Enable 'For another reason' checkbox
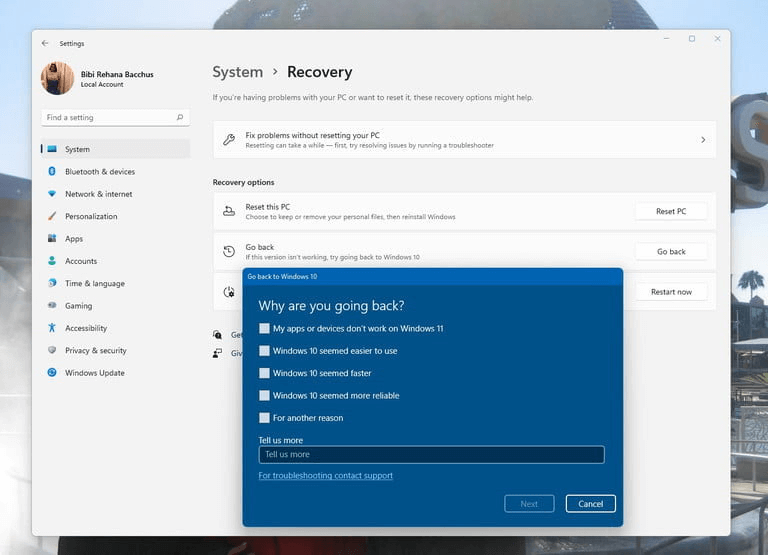Viewport: 768px width, 555px height. tap(264, 418)
